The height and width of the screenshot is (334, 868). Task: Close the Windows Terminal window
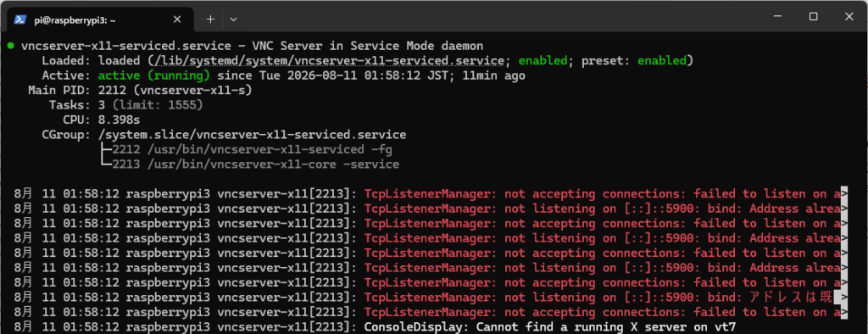point(849,17)
